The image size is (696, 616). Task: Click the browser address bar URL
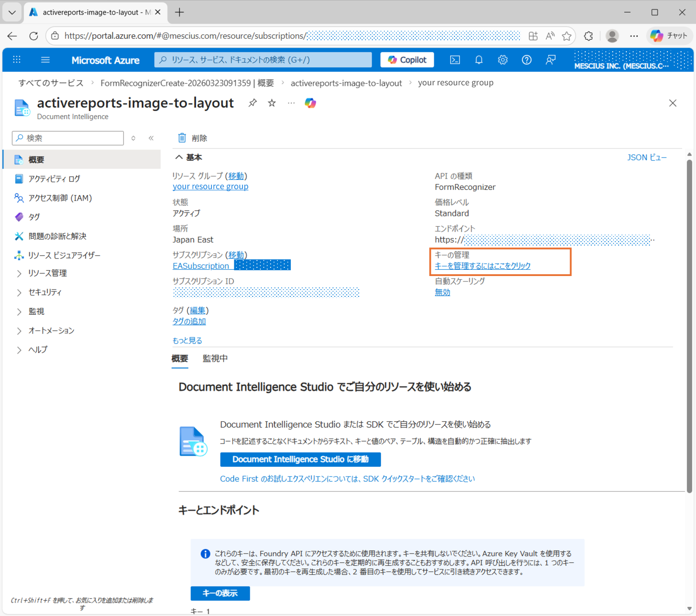pos(292,36)
